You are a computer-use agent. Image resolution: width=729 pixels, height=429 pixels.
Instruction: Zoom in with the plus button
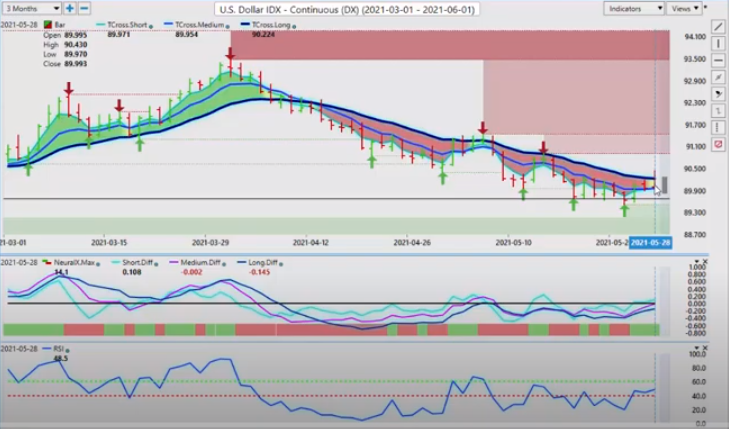click(70, 8)
